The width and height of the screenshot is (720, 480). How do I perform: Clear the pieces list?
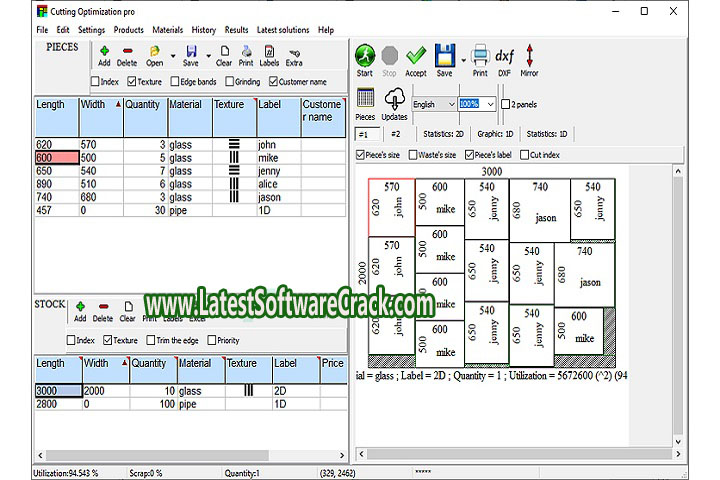coord(224,56)
